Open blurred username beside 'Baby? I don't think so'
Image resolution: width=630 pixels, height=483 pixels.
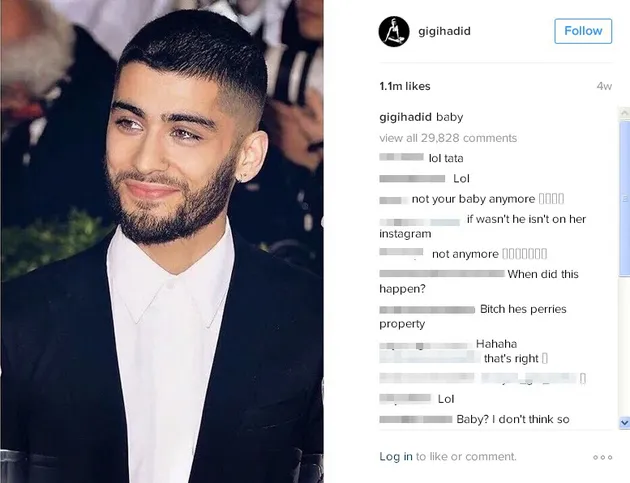(416, 420)
